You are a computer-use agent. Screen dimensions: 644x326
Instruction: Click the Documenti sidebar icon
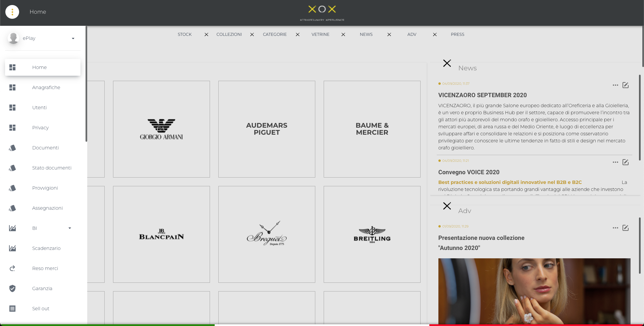pyautogui.click(x=12, y=148)
